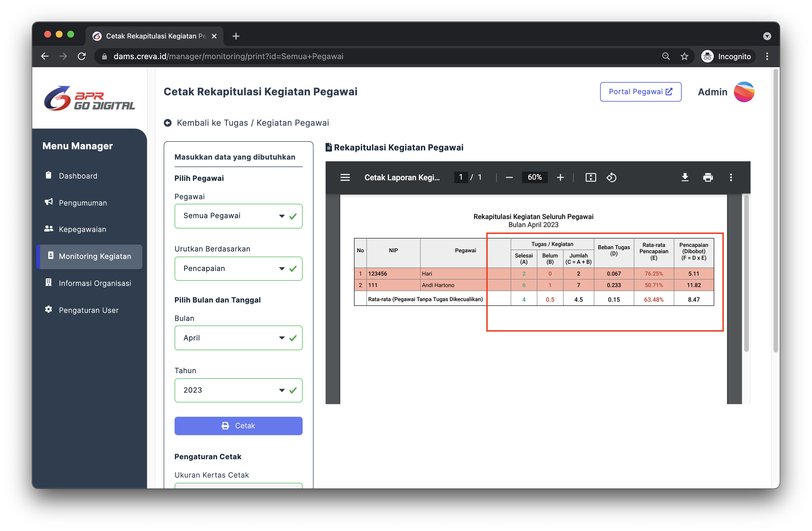The width and height of the screenshot is (812, 531).
Task: Zoom in the PDF with plus icon
Action: 560,177
